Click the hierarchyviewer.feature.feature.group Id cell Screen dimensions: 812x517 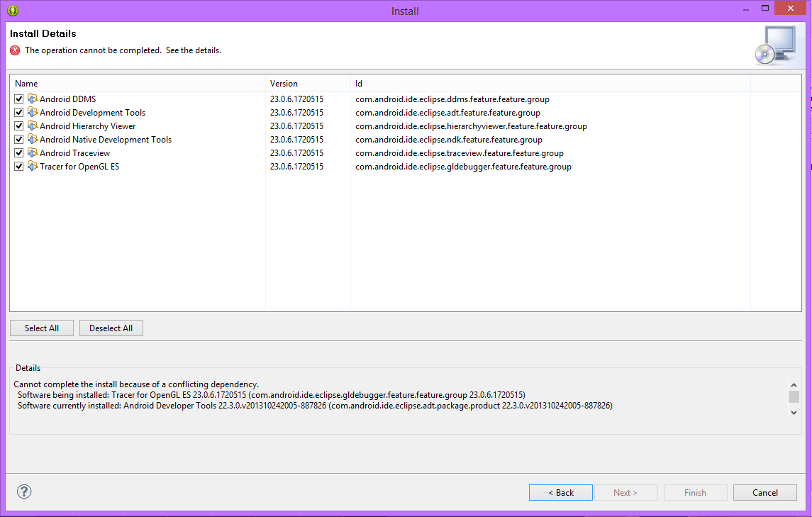(x=472, y=126)
